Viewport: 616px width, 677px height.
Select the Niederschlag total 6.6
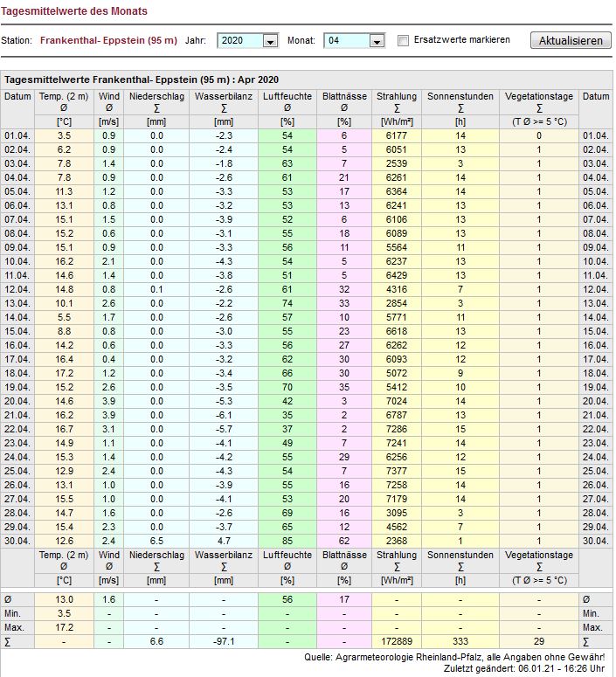tap(156, 642)
